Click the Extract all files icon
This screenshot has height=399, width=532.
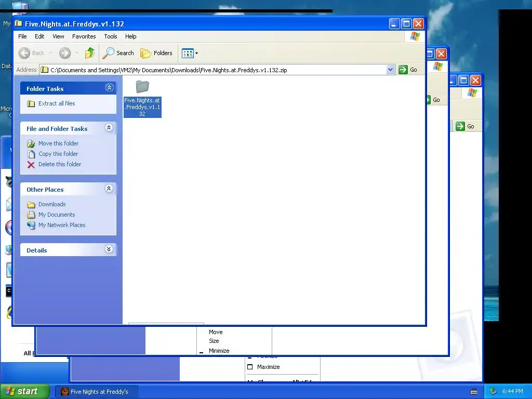coord(31,103)
